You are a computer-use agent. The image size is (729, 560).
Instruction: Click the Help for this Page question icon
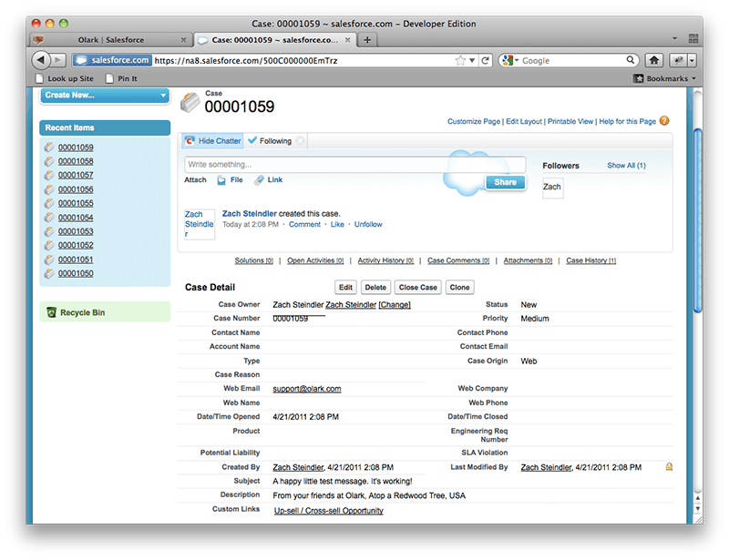pos(664,120)
